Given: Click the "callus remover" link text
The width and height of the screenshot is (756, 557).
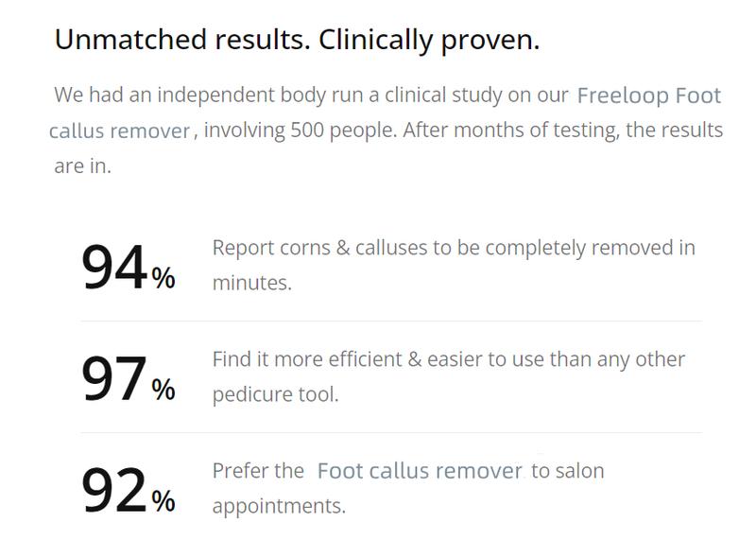Looking at the screenshot, I should pos(120,131).
